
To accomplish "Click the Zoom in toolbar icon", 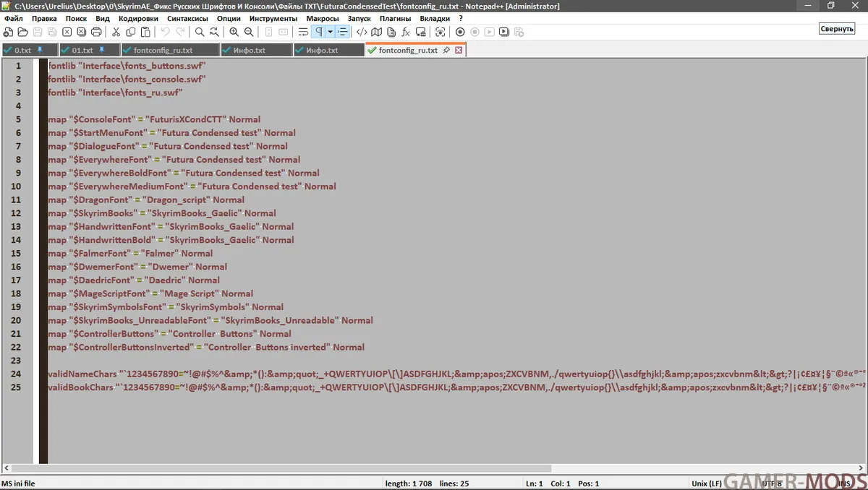I will 234,33.
